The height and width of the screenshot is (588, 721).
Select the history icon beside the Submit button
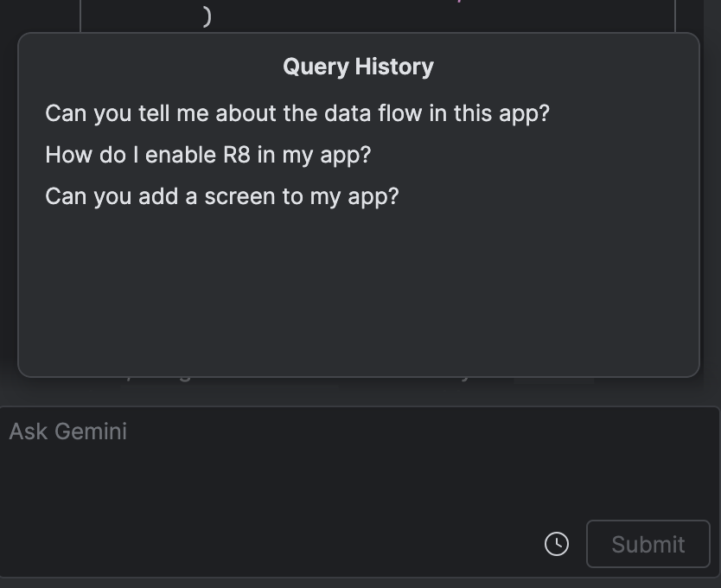557,544
